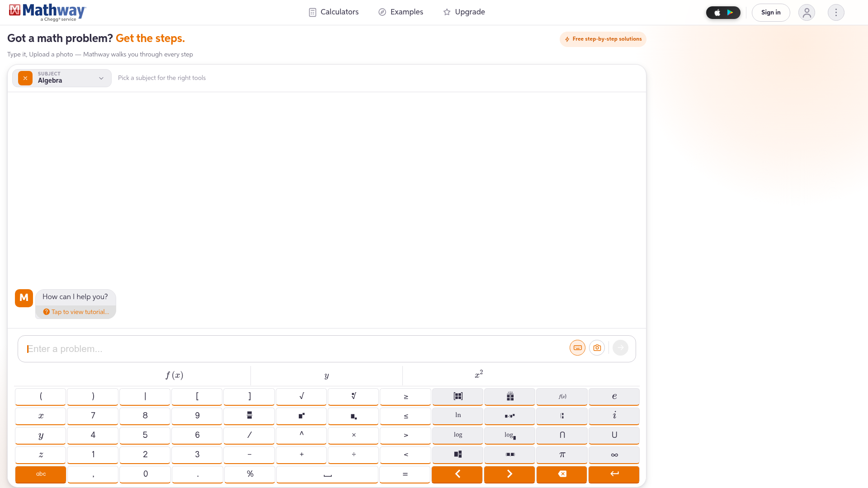This screenshot has width=868, height=488.
Task: Open the Examples page
Action: point(401,12)
